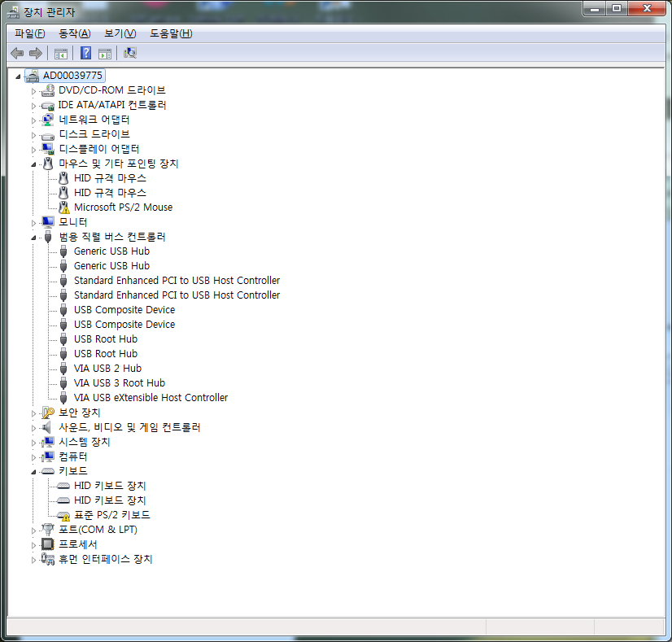672x642 pixels.
Task: Select the VIA USB 2 Hub entry
Action: 107,369
